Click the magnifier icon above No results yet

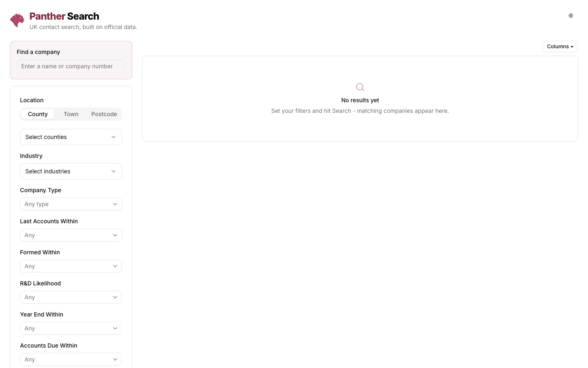point(360,87)
